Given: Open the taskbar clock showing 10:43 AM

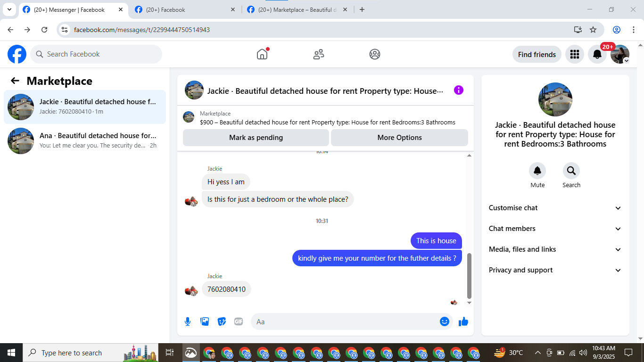Looking at the screenshot, I should tap(603, 353).
